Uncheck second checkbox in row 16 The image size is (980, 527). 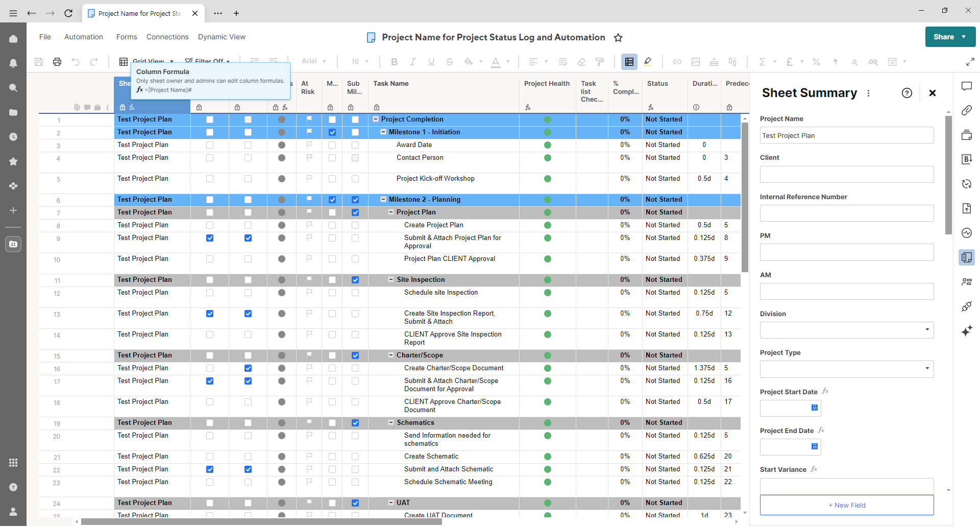(x=248, y=368)
